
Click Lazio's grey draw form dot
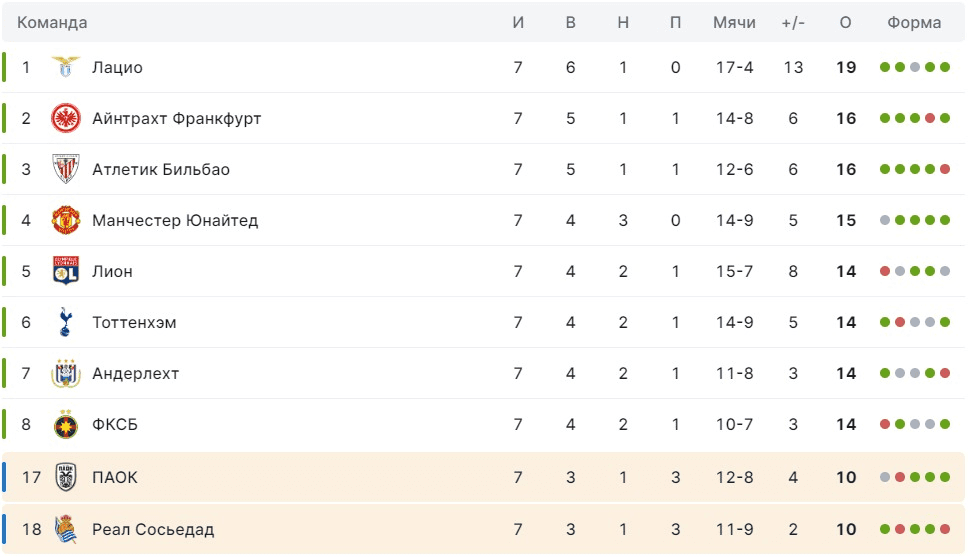coord(915,68)
